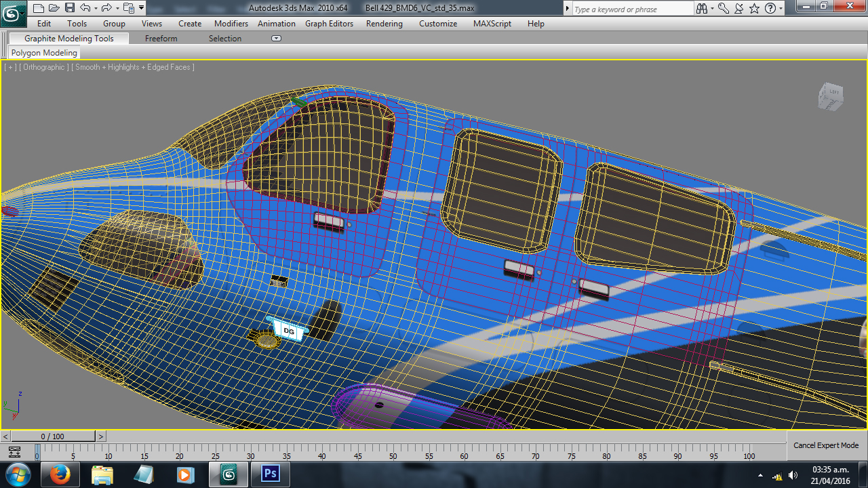The width and height of the screenshot is (868, 488).
Task: Click the Communication Center satellite icon
Action: point(739,9)
